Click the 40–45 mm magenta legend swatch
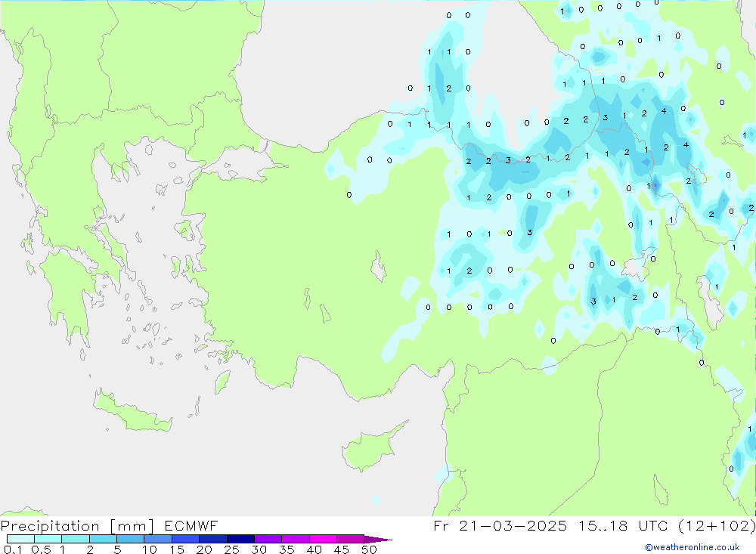 click(x=323, y=539)
